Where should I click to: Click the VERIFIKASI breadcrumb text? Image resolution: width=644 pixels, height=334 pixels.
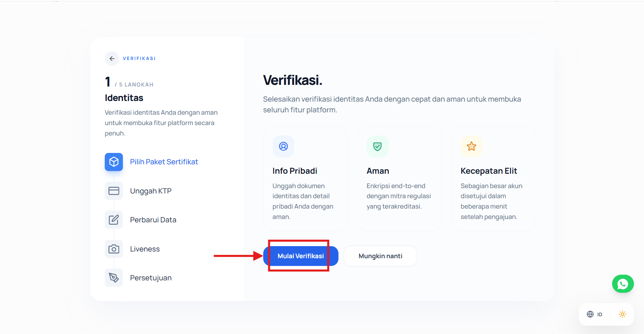(x=139, y=58)
